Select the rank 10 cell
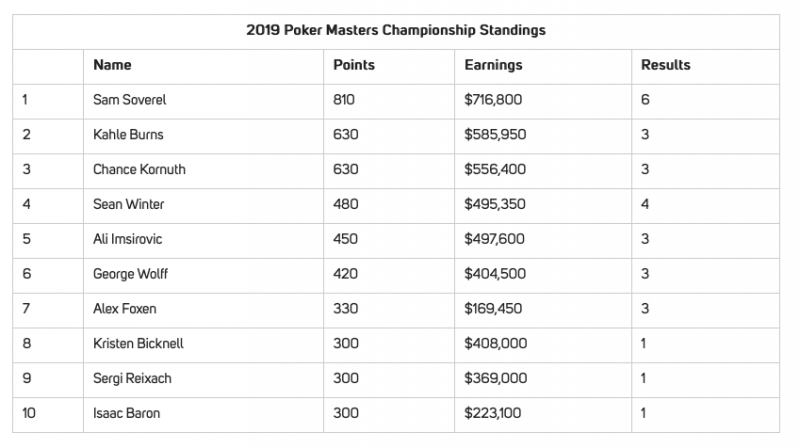Image resolution: width=800 pixels, height=448 pixels. pyautogui.click(x=29, y=414)
